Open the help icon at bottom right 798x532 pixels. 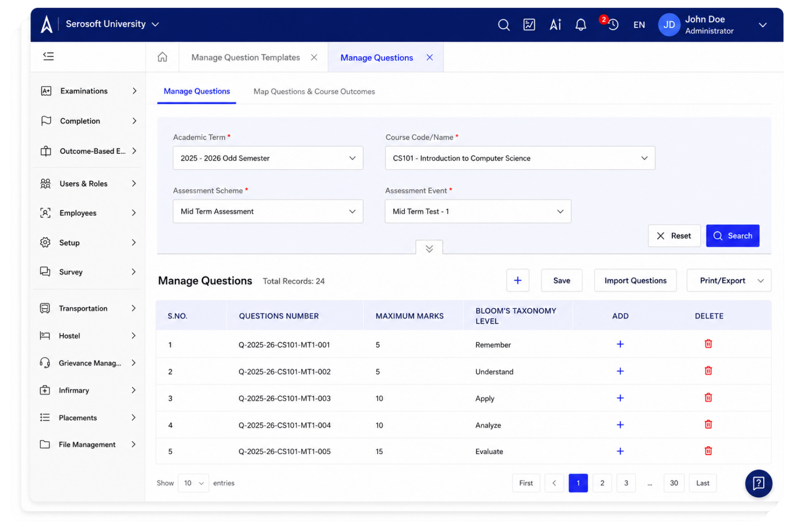(758, 483)
